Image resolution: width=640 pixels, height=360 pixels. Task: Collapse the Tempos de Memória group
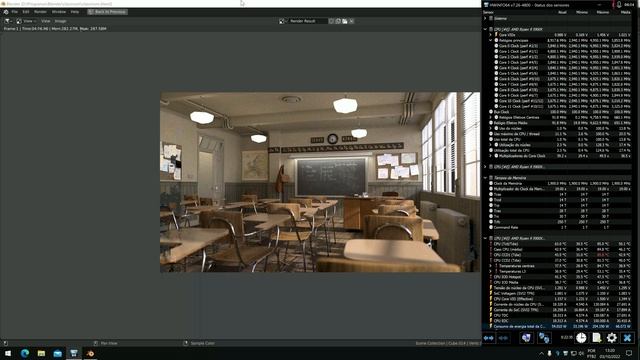485,178
